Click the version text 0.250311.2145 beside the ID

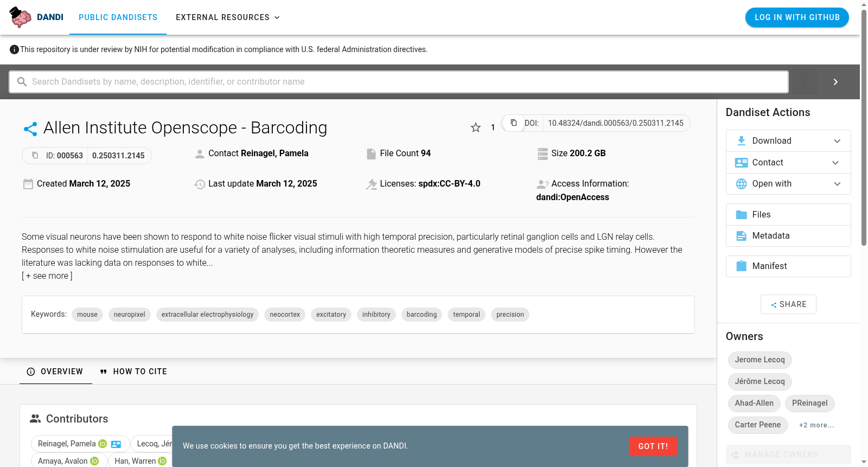[118, 156]
